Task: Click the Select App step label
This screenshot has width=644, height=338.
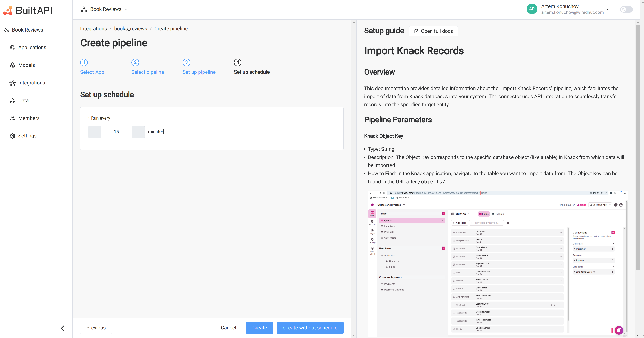Action: 92,72
